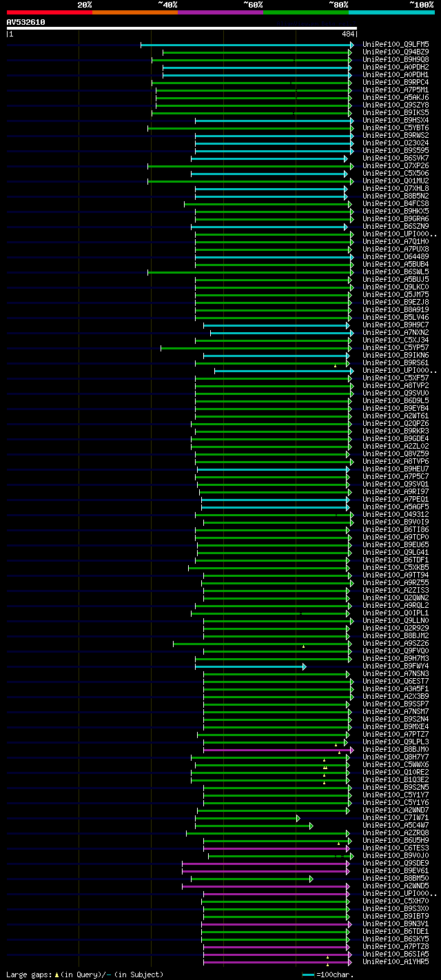Click the white query bar spanning 1 to 484
Image resolution: width=441 pixels, height=980 pixels.
pos(181,28)
